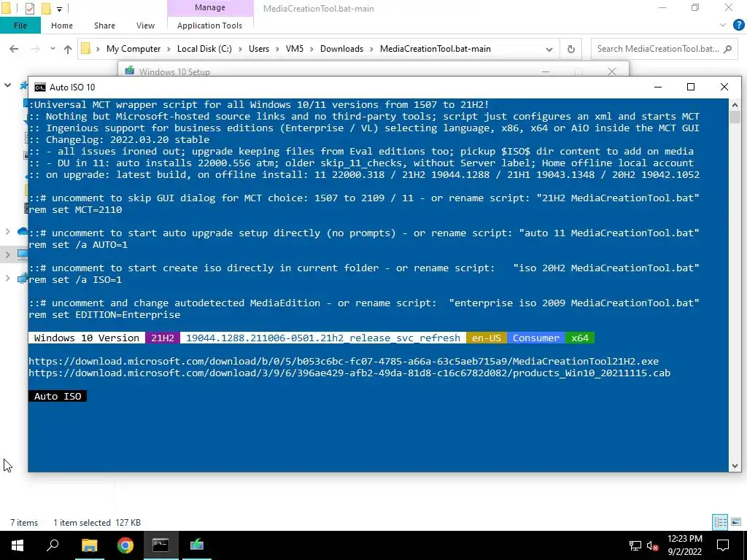Viewport: 747px width, 560px height.
Task: Select the Windows Setup taskbar icon
Action: (x=197, y=545)
